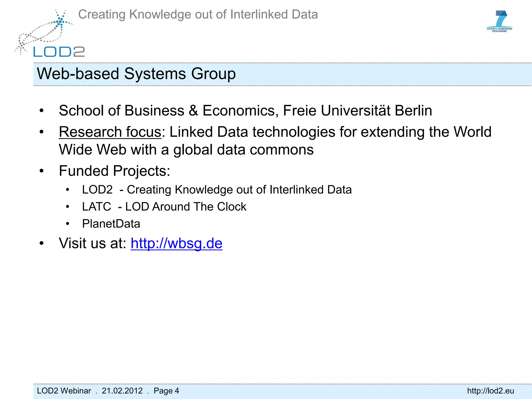Click the 'School of Business & Economics' bullet
The width and height of the screenshot is (532, 399).
245,111
